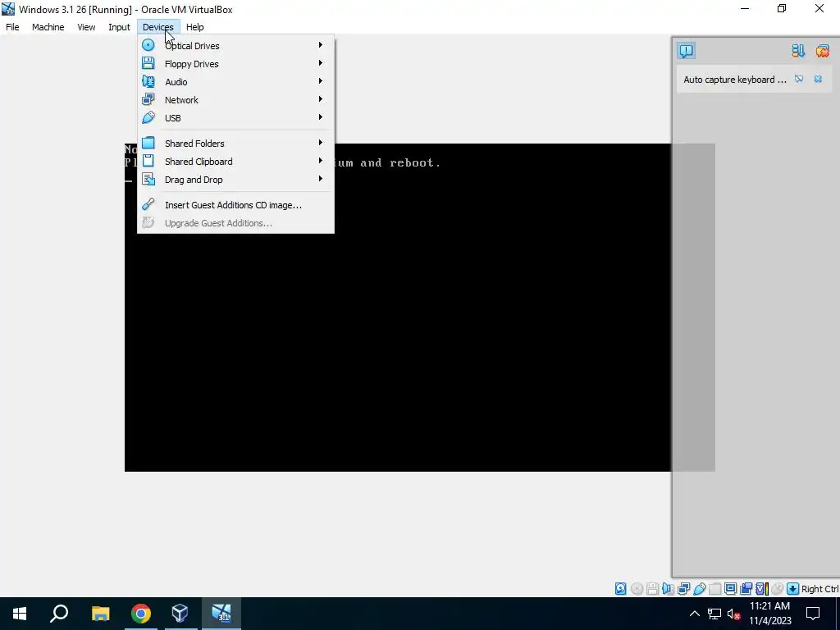The image size is (840, 630).
Task: Toggle the notification center icon
Action: click(687, 51)
